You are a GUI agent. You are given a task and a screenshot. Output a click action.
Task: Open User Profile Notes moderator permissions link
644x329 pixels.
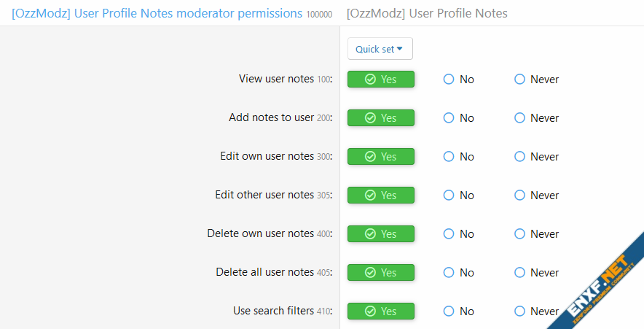157,13
